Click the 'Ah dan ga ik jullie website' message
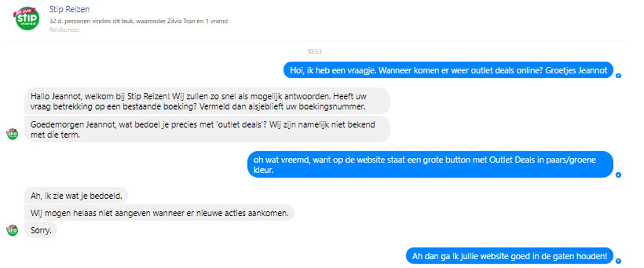Screen dimensions: 644x268 [510, 256]
